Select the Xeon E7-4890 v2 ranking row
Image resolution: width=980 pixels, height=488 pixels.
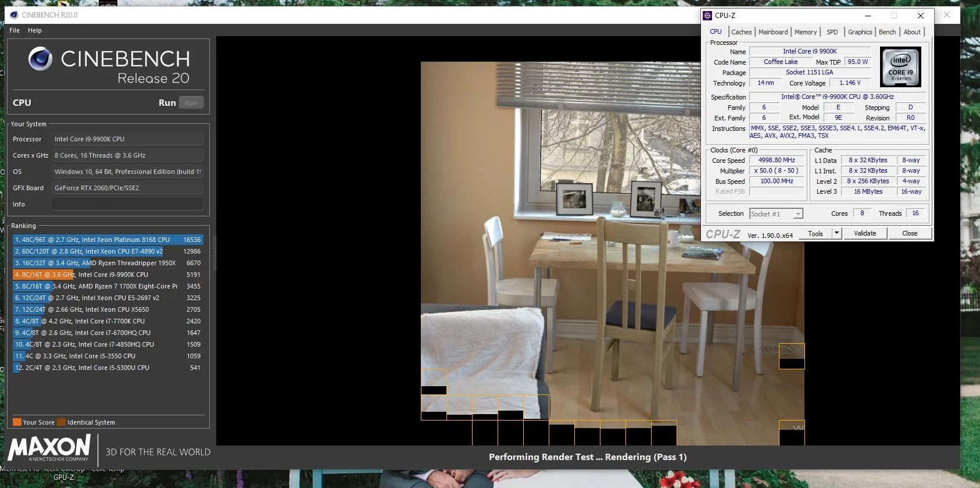click(108, 251)
